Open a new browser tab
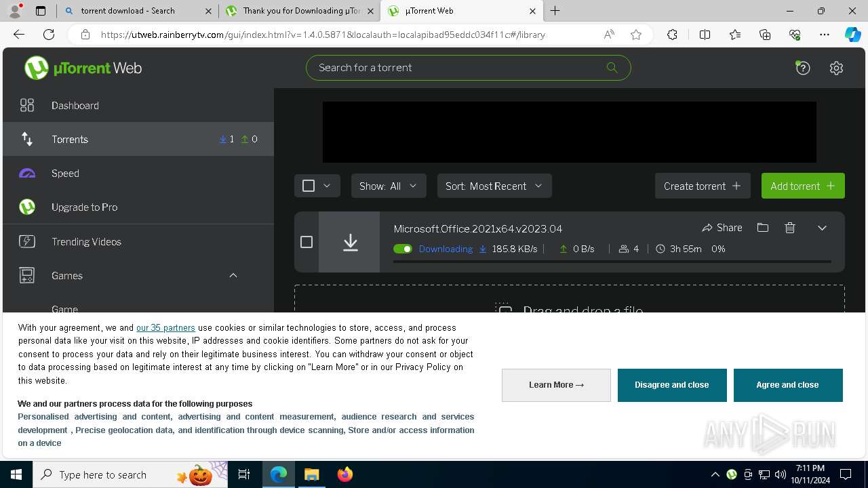Viewport: 868px width, 488px height. pos(555,11)
